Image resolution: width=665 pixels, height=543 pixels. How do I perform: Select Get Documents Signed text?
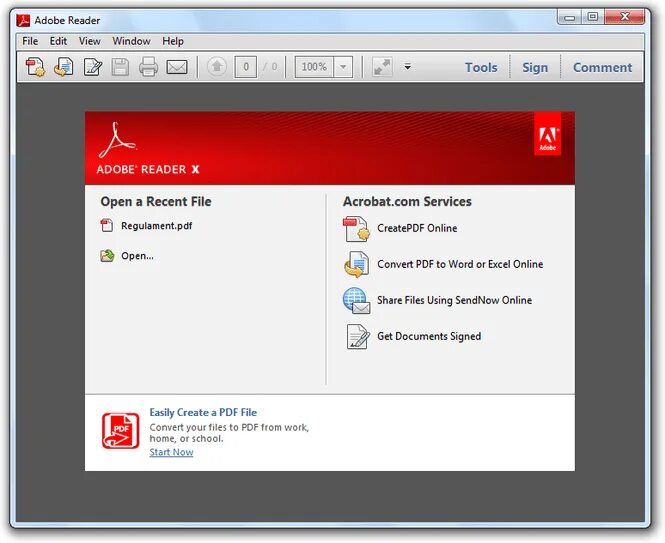(x=429, y=336)
